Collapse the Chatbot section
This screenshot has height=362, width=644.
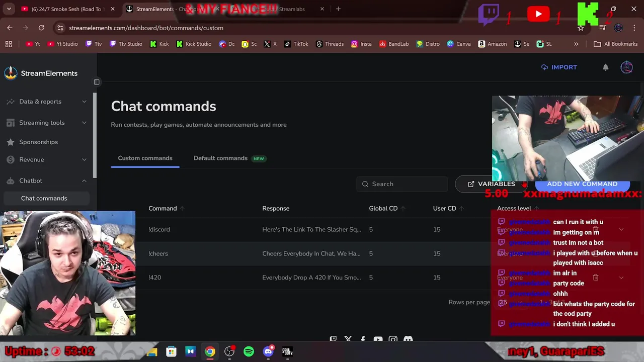click(46, 180)
